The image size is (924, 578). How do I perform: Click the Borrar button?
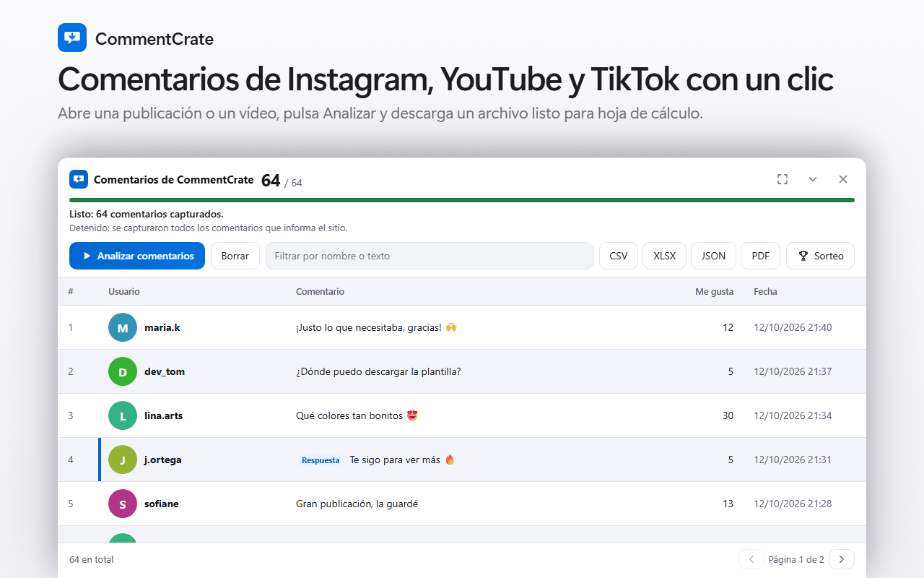pyautogui.click(x=235, y=256)
